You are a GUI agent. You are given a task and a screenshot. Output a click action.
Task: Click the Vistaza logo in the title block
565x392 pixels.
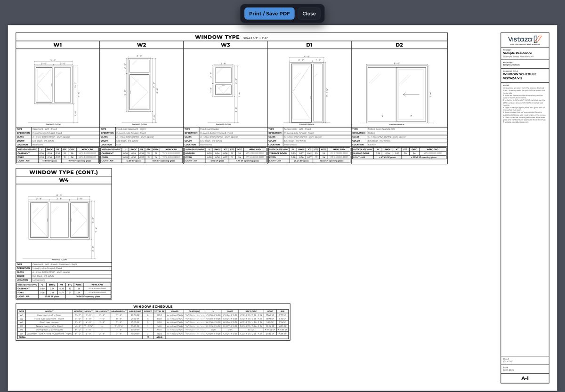tap(525, 40)
